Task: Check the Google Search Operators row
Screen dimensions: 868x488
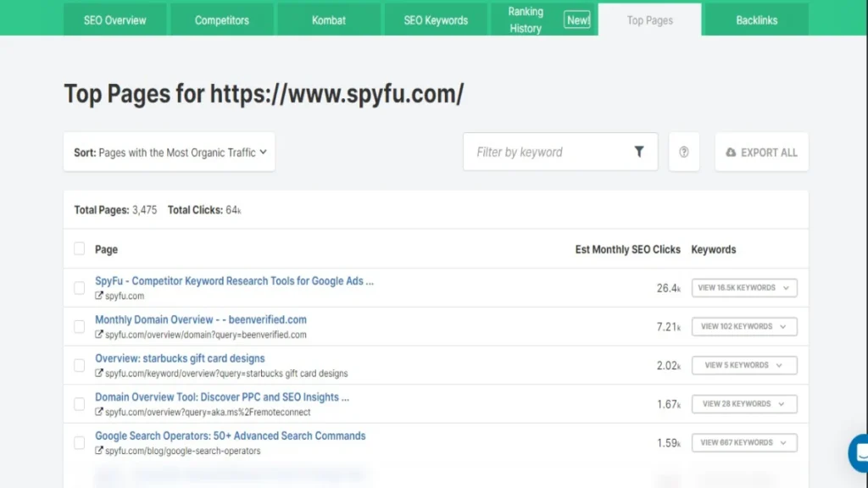Action: pos(79,442)
